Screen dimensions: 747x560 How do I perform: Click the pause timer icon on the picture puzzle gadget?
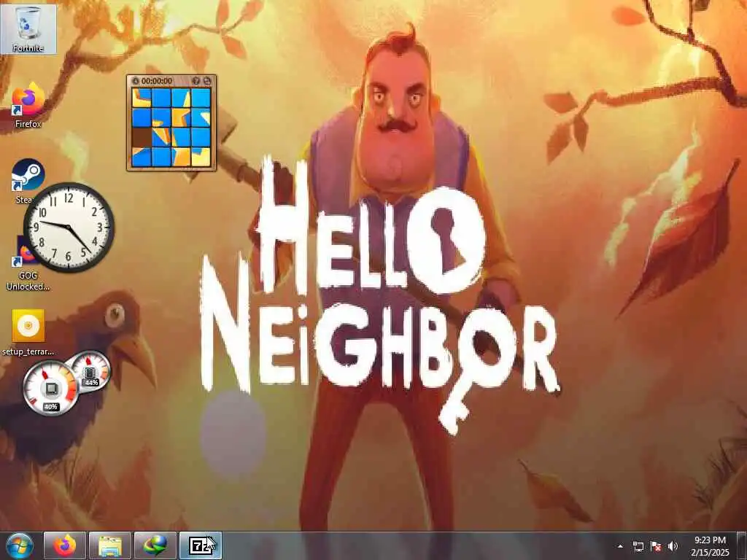(x=135, y=82)
